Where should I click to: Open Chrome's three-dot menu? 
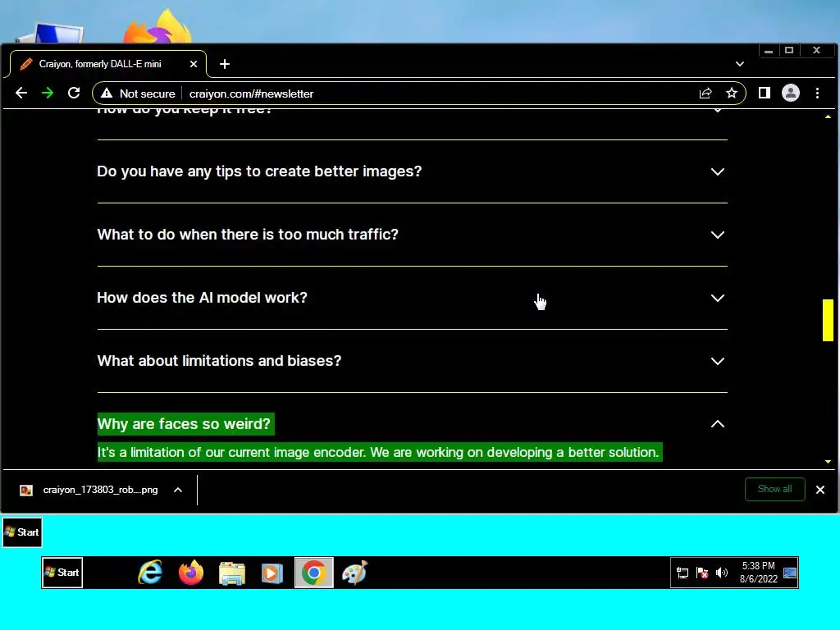[818, 94]
